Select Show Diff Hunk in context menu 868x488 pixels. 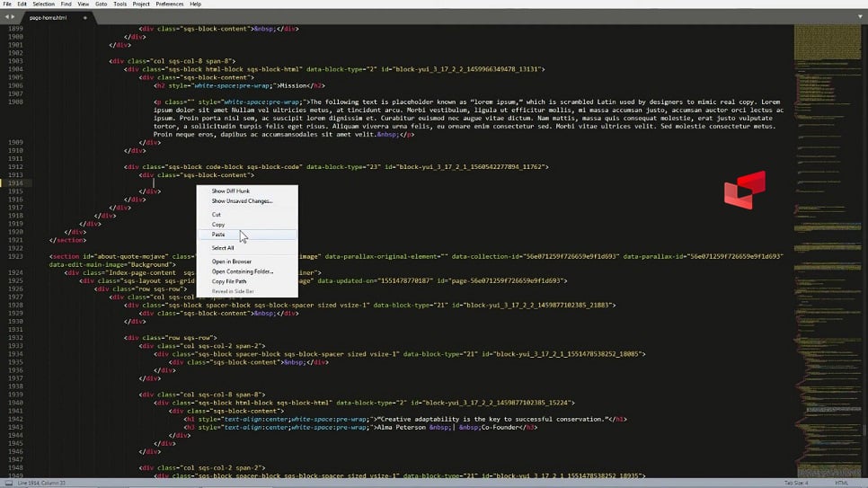pos(231,191)
